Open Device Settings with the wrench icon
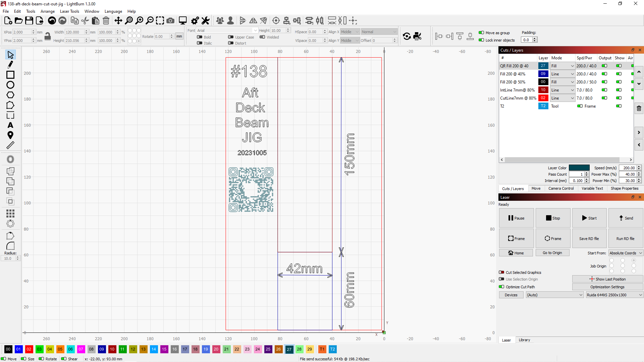The height and width of the screenshot is (362, 644). pyautogui.click(x=205, y=20)
